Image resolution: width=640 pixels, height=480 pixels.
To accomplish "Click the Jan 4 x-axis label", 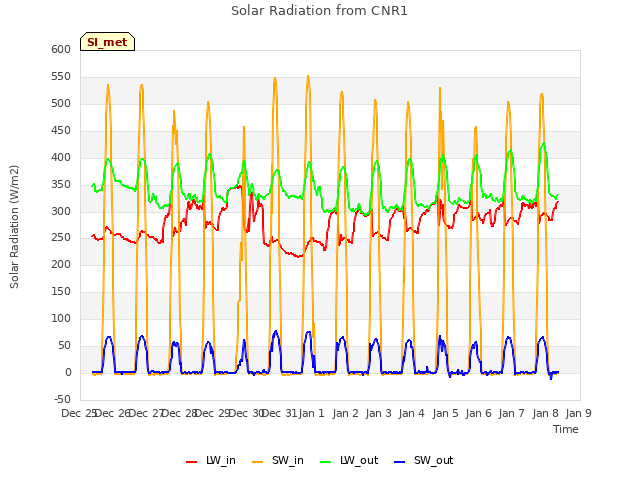I will (x=411, y=413).
